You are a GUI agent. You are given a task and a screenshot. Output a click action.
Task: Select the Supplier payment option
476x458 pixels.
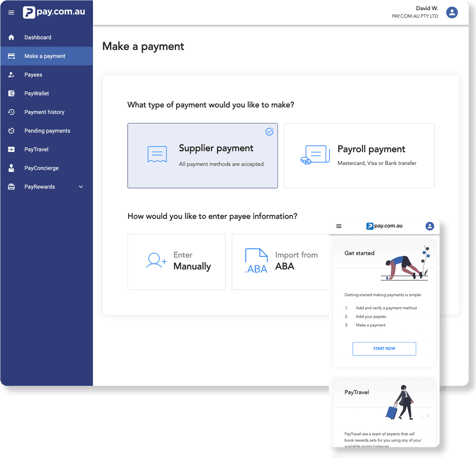[x=203, y=156]
